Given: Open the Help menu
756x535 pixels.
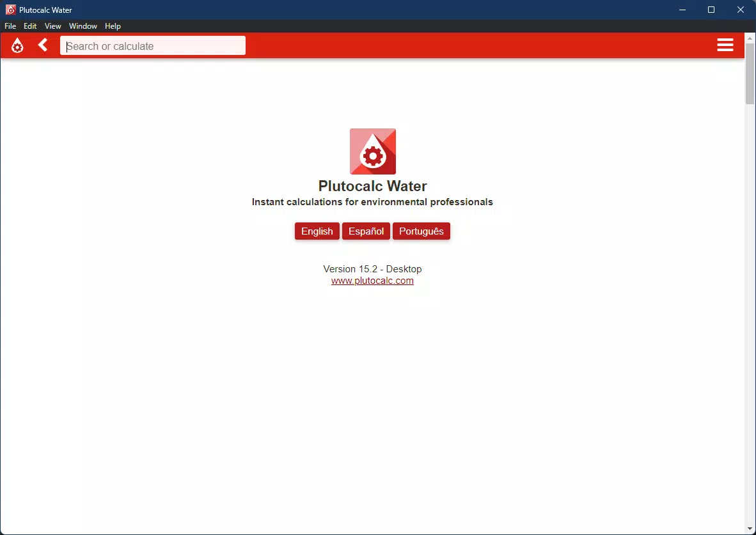Looking at the screenshot, I should [x=113, y=26].
